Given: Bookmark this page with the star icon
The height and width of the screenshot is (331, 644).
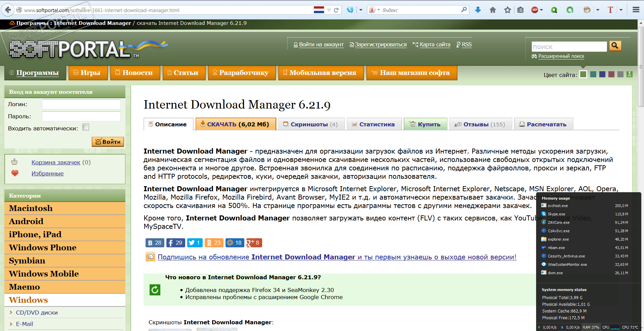Looking at the screenshot, I should coord(508,10).
